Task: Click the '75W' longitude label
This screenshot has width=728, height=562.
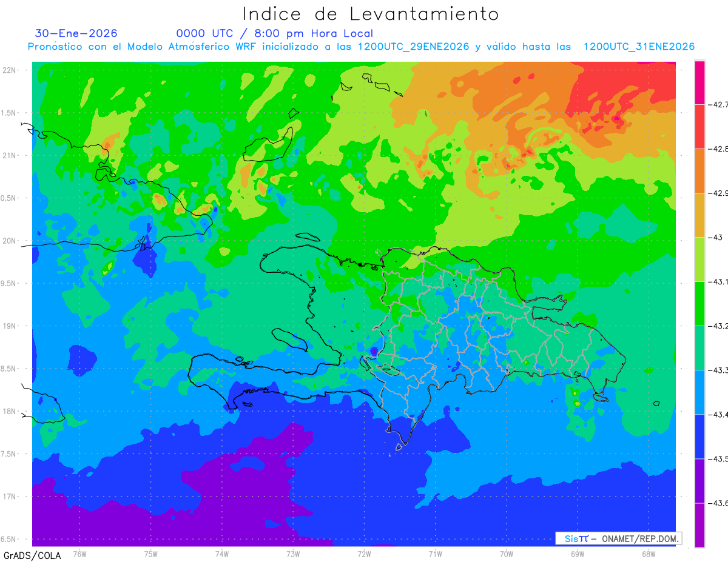Action: [151, 554]
